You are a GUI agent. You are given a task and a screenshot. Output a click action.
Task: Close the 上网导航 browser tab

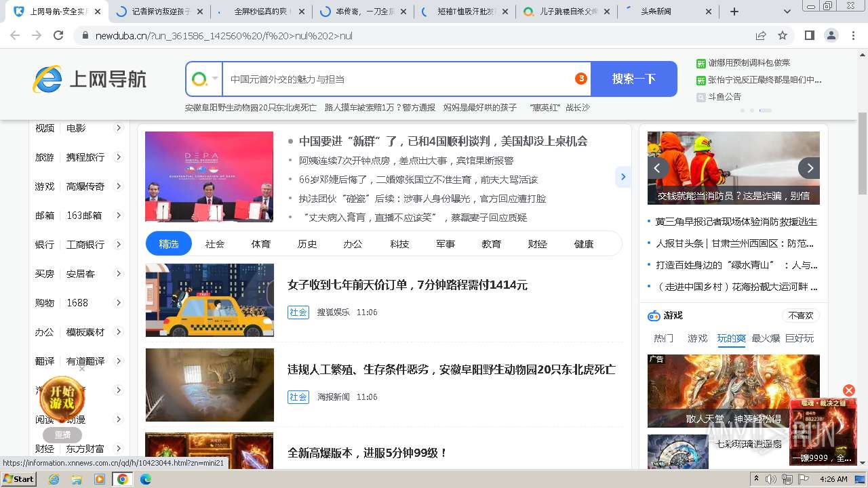(98, 12)
